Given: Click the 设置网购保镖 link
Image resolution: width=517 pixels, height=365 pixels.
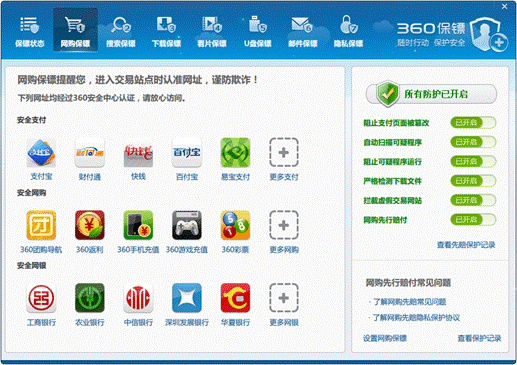Looking at the screenshot, I should click(x=385, y=338).
